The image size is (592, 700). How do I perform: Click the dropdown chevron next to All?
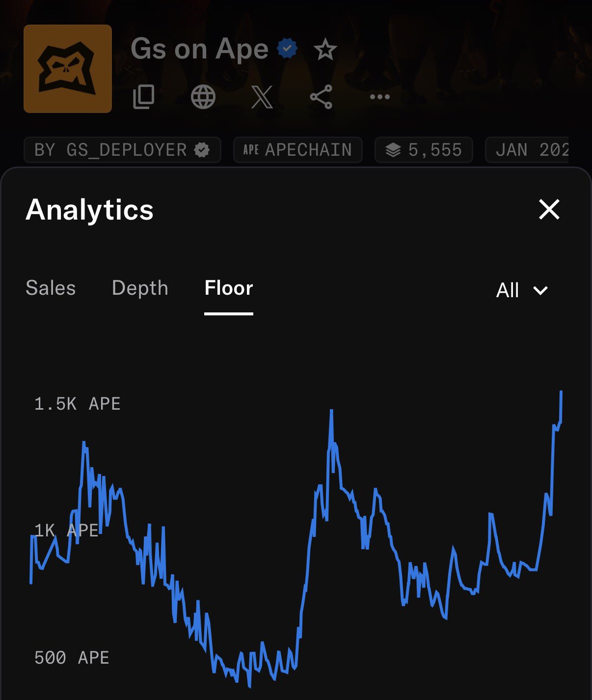point(540,290)
